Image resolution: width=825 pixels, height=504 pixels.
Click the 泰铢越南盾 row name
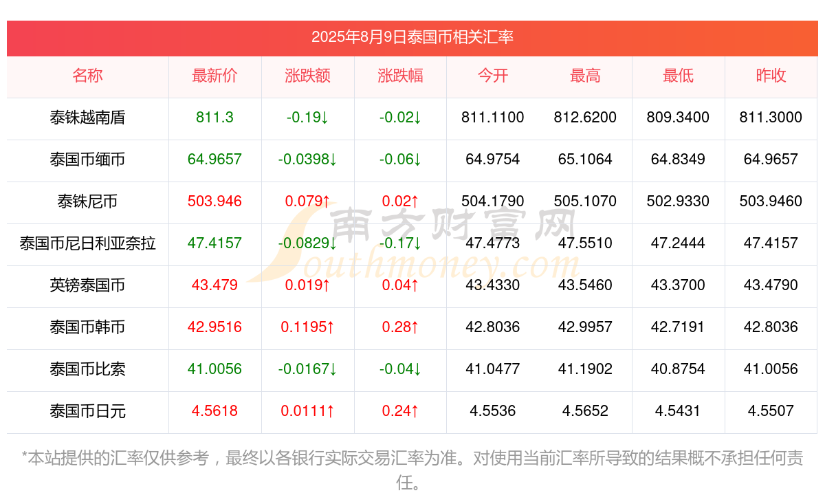(87, 118)
